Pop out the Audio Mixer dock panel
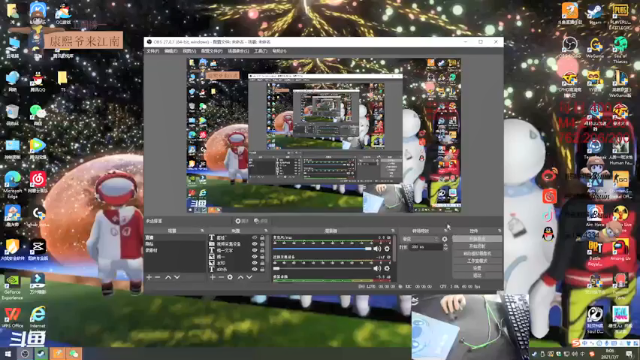Screen dimensions: 640x360 point(393,231)
